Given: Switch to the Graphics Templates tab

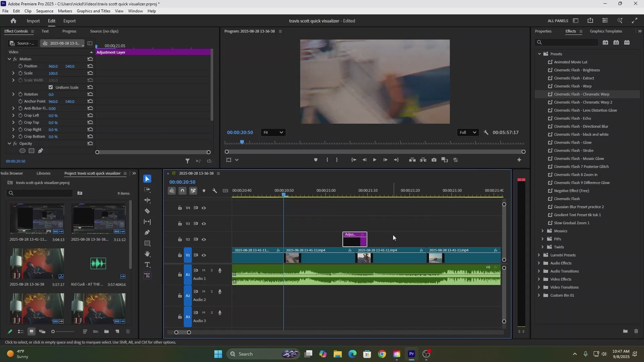Looking at the screenshot, I should point(606,31).
